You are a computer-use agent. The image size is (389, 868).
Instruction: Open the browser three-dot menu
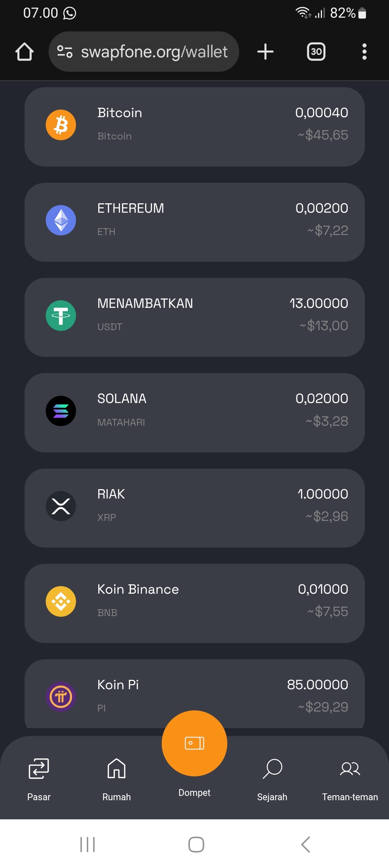pos(365,52)
